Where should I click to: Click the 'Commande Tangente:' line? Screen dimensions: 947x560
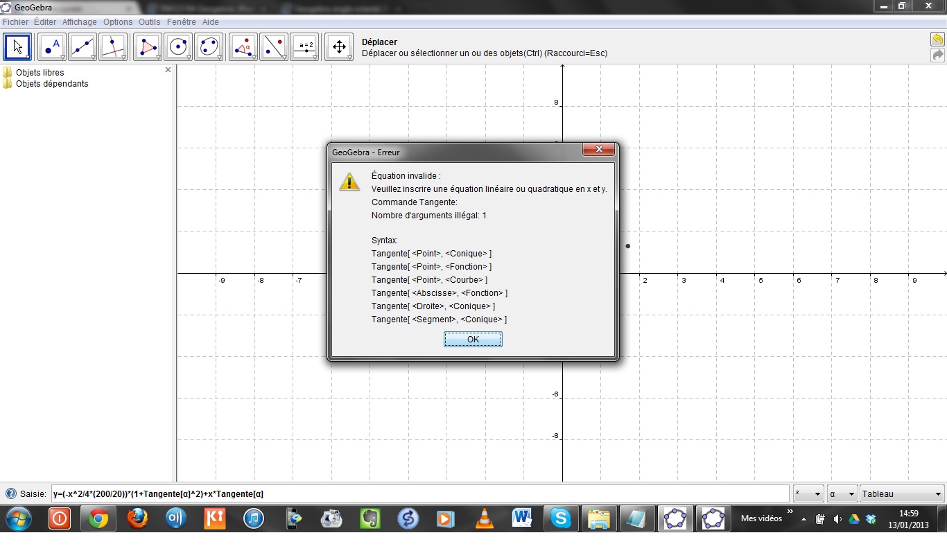pyautogui.click(x=415, y=202)
